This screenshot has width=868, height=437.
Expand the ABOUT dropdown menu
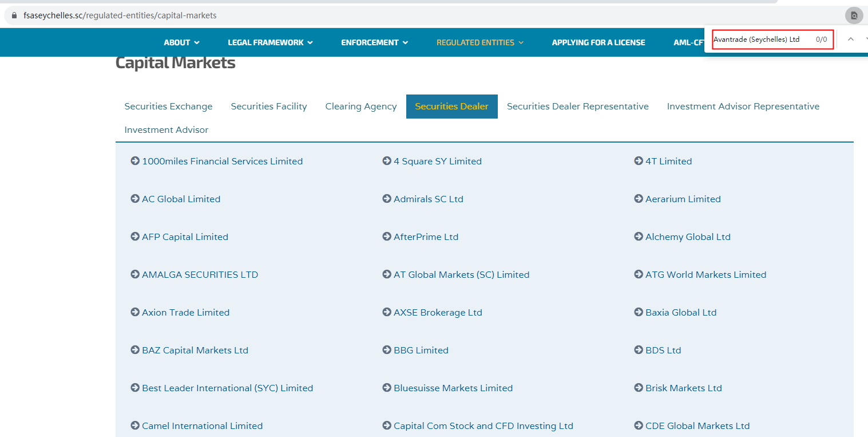pyautogui.click(x=181, y=42)
